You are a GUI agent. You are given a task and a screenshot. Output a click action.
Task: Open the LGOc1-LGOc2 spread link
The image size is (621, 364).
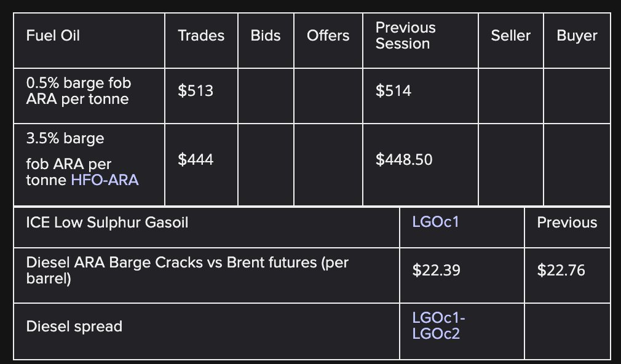coord(438,326)
